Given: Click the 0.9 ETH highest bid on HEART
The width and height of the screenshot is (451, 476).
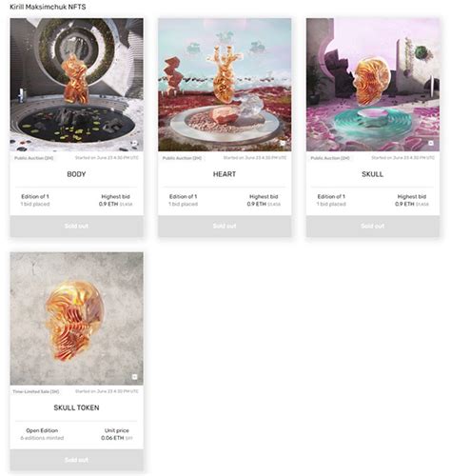Looking at the screenshot, I should click(x=257, y=204).
